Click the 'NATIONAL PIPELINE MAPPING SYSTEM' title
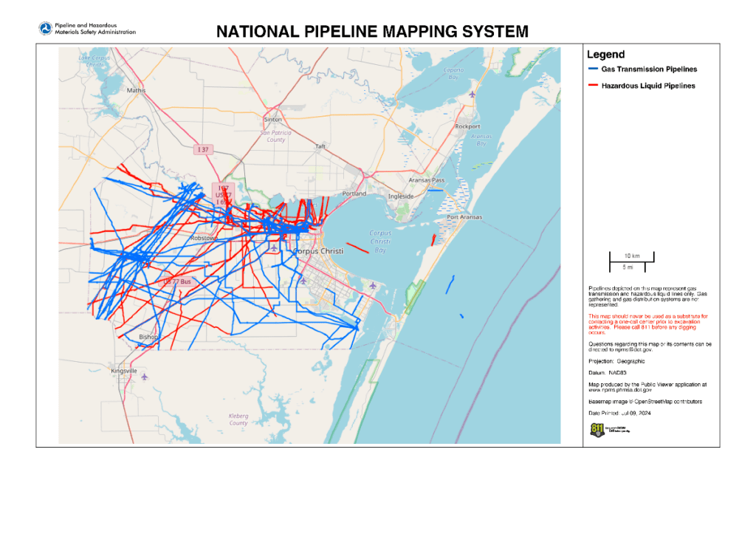This screenshot has width=756, height=534. coord(372,31)
